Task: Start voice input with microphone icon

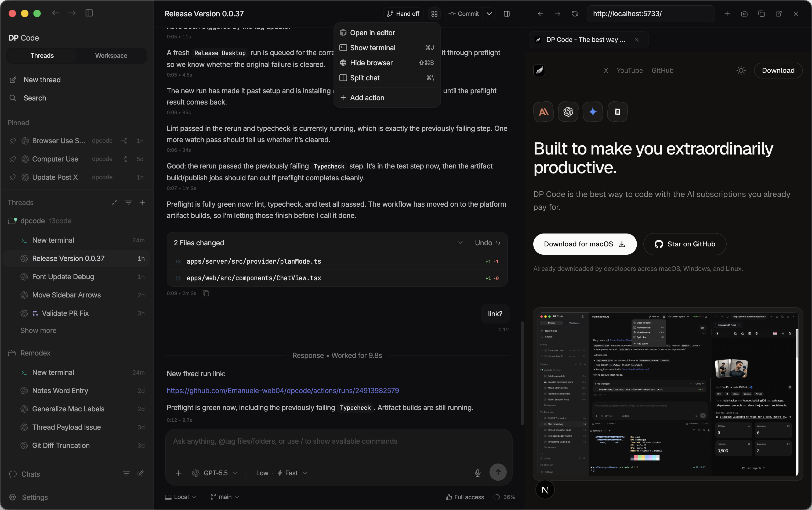Action: (x=477, y=473)
